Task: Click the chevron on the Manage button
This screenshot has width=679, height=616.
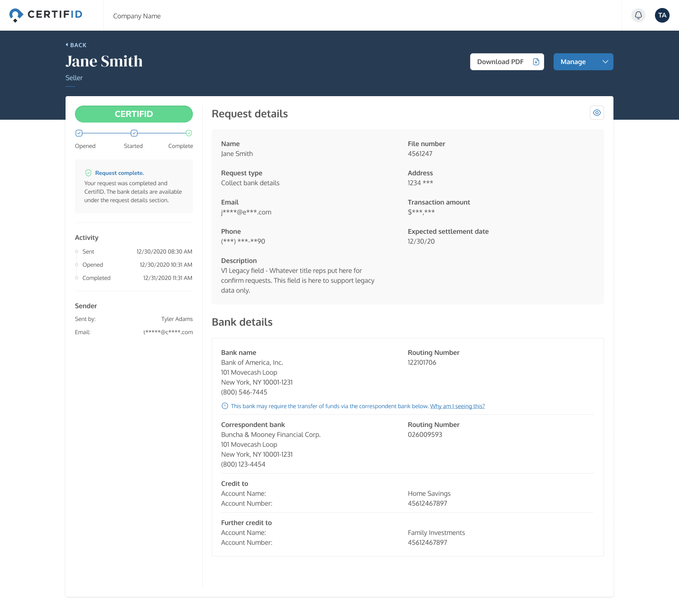Action: click(605, 62)
